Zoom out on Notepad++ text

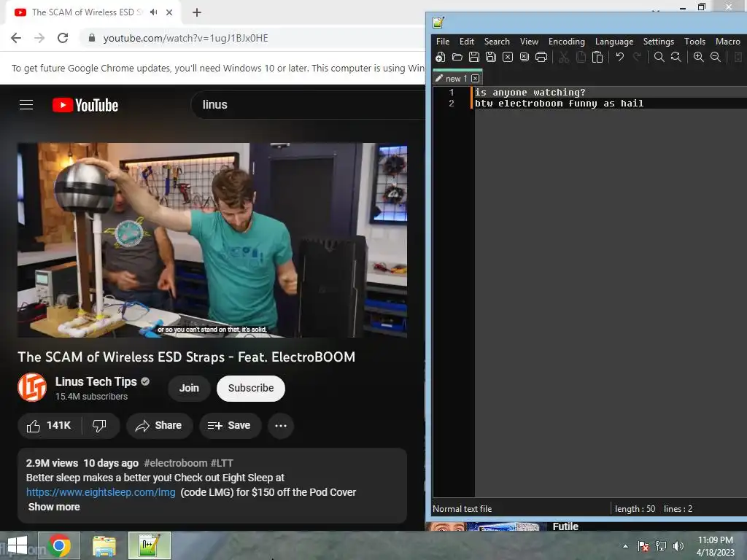tap(716, 57)
